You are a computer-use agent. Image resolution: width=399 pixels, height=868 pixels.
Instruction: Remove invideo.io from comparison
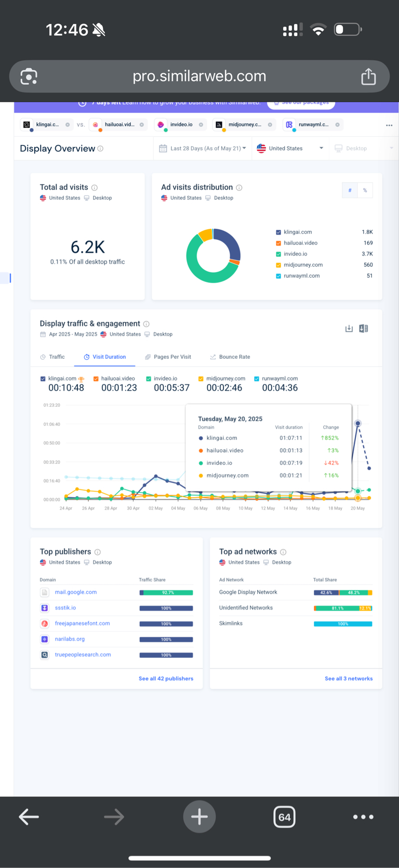[x=201, y=125]
